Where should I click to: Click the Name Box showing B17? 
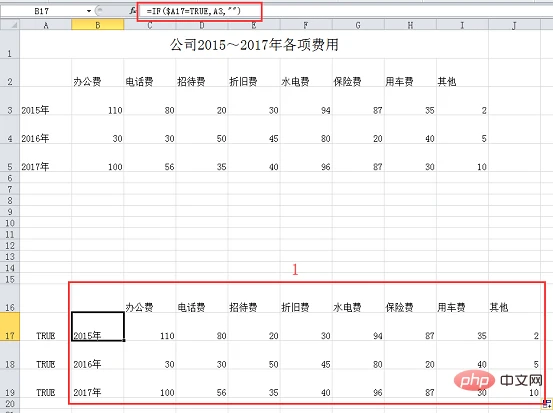point(42,11)
